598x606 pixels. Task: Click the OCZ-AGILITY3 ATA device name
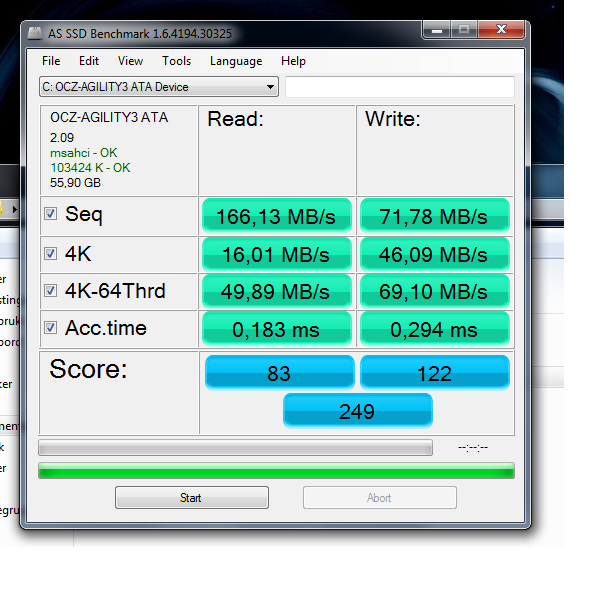[x=109, y=117]
